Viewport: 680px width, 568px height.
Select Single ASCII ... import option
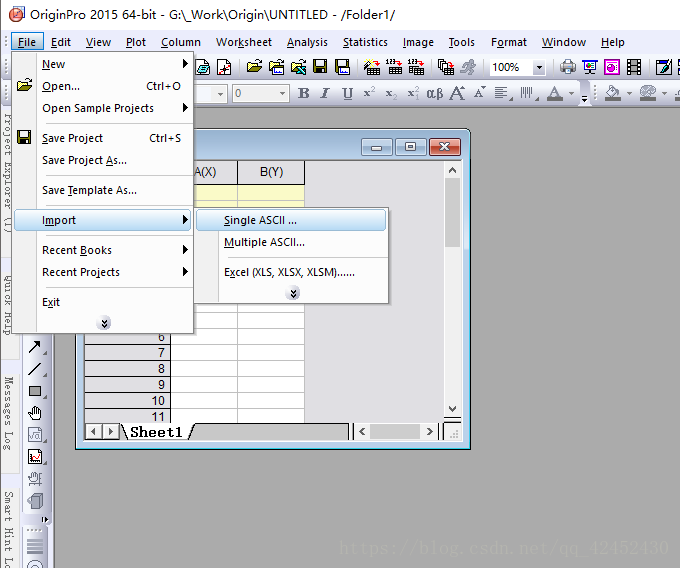tap(291, 220)
